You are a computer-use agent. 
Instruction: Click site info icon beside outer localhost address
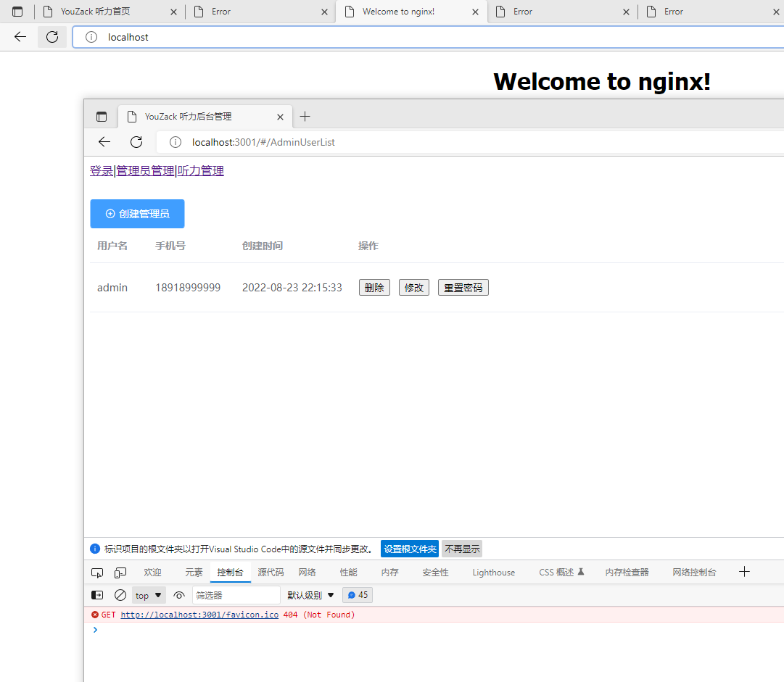pos(91,37)
